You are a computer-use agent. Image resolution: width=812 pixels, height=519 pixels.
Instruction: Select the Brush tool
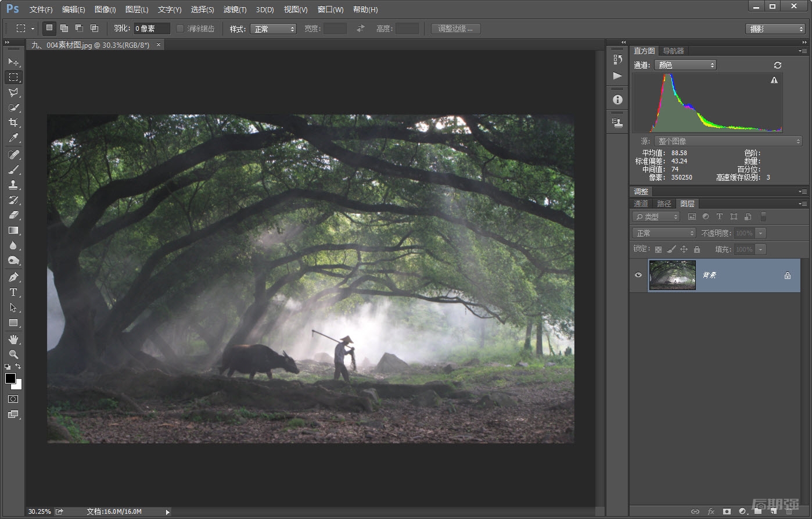13,169
